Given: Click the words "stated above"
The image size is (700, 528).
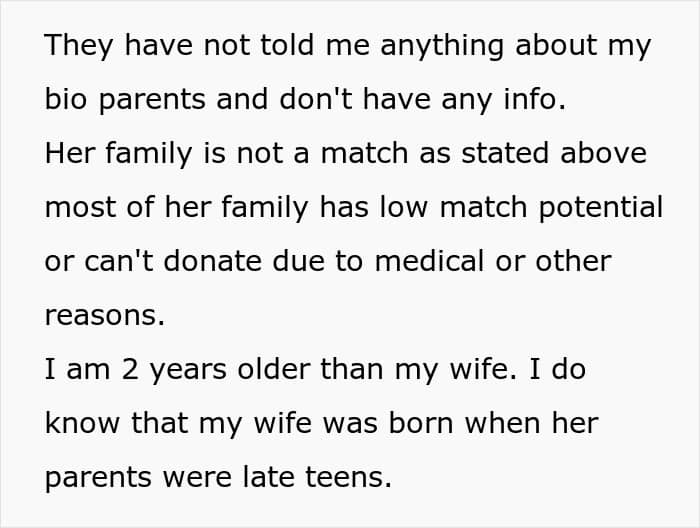Looking at the screenshot, I should (554, 153).
